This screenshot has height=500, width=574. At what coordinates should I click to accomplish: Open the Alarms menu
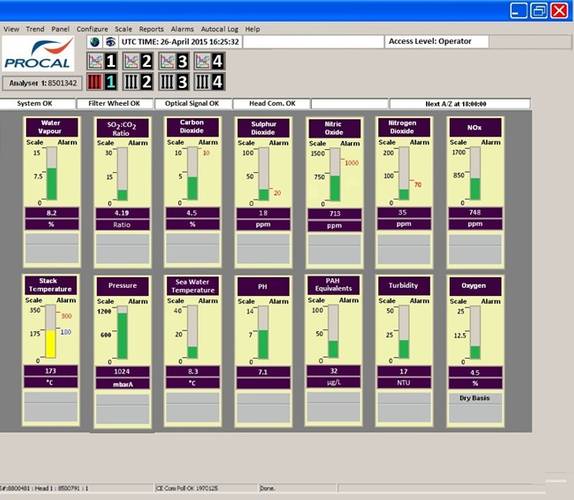pyautogui.click(x=182, y=29)
